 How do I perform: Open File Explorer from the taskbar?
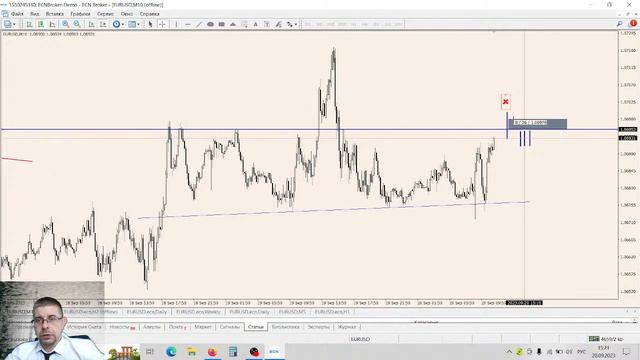[x=191, y=351]
